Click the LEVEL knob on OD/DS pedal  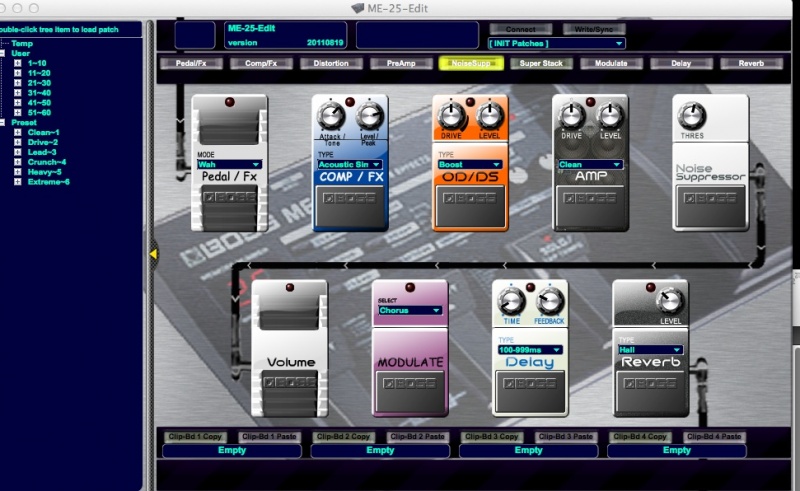pyautogui.click(x=489, y=115)
